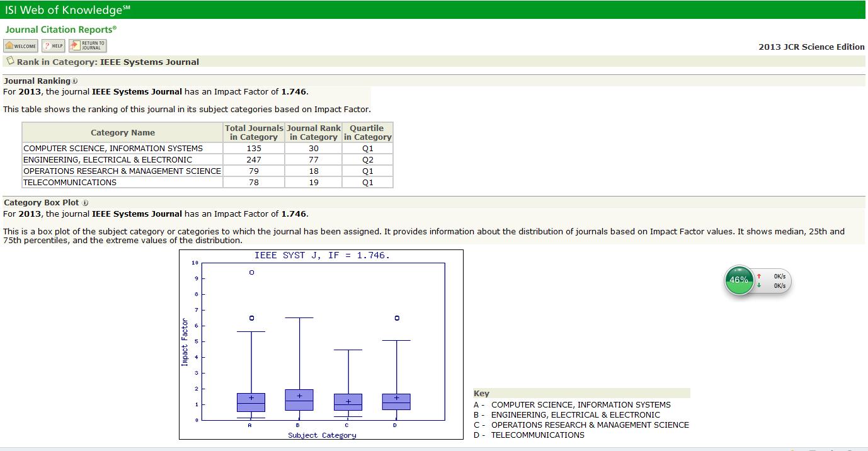Click the Welcome home button
This screenshot has width=868, height=451.
(x=21, y=46)
